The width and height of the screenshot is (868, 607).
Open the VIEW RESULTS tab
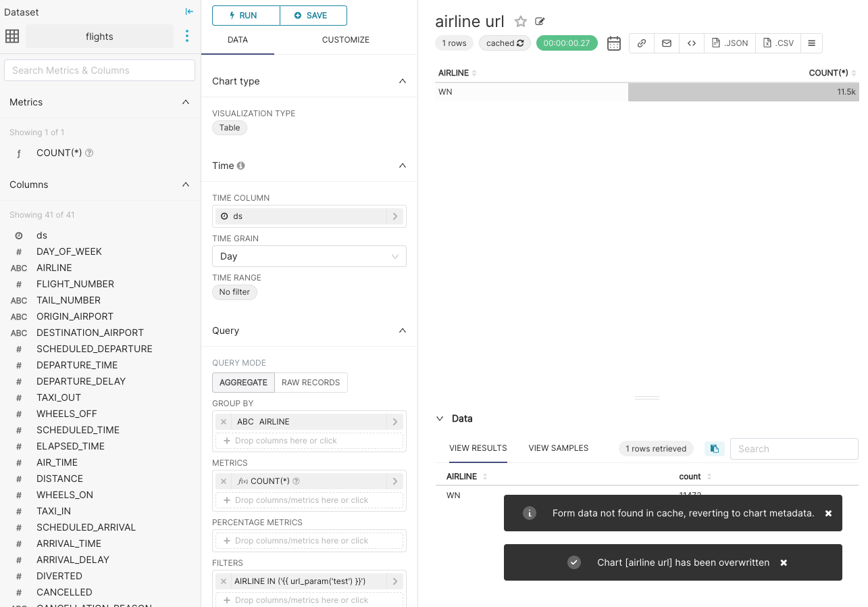coord(478,448)
